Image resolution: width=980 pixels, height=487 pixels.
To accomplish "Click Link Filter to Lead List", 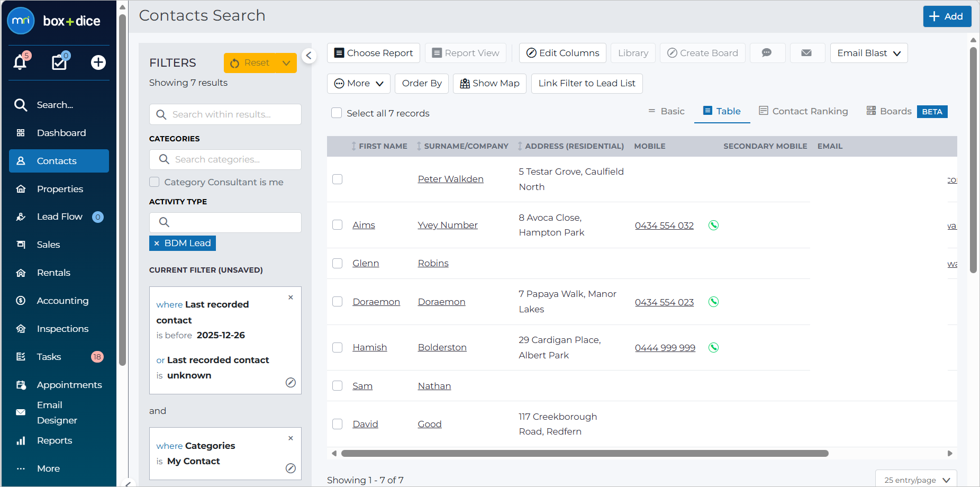I will tap(587, 84).
